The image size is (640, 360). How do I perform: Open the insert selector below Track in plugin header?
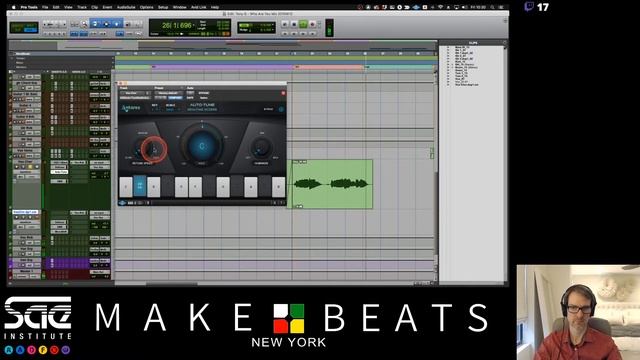(135, 98)
